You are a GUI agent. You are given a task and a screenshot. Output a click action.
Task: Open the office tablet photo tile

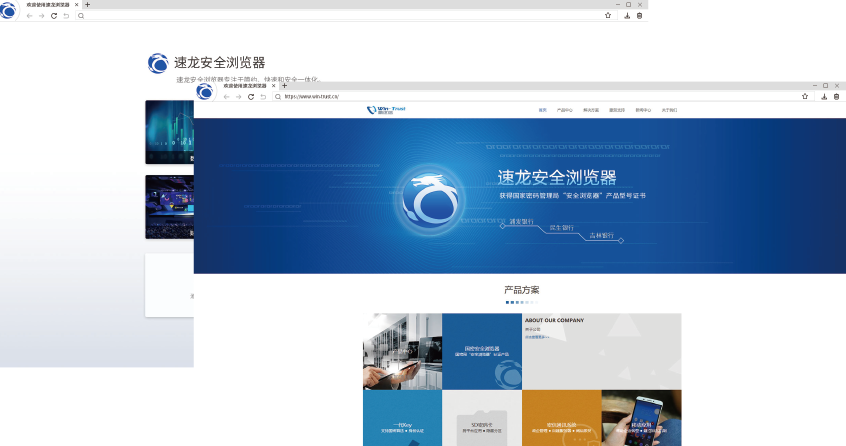pos(402,352)
